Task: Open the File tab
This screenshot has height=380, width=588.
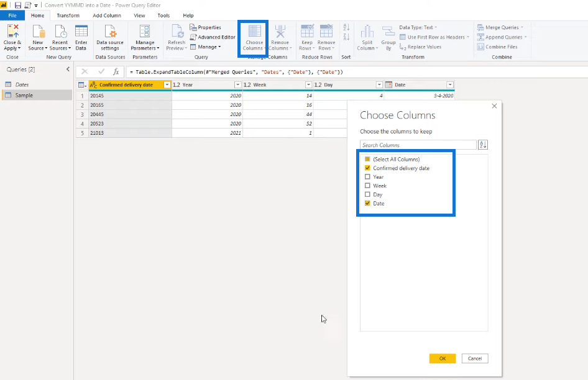Action: pyautogui.click(x=12, y=16)
